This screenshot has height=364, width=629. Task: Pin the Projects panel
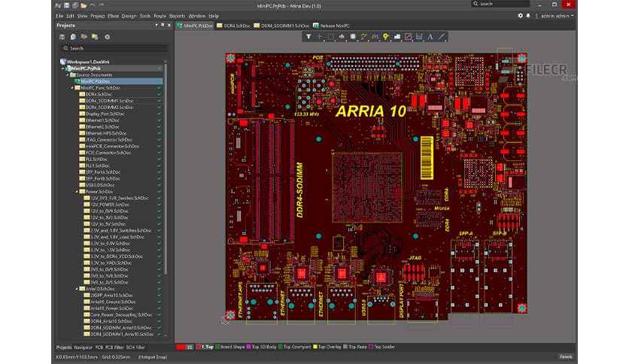[x=163, y=26]
